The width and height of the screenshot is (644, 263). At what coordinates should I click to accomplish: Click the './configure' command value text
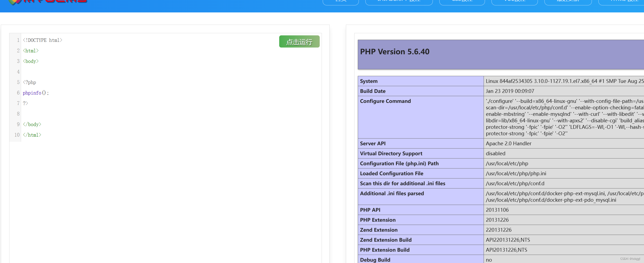(x=565, y=117)
